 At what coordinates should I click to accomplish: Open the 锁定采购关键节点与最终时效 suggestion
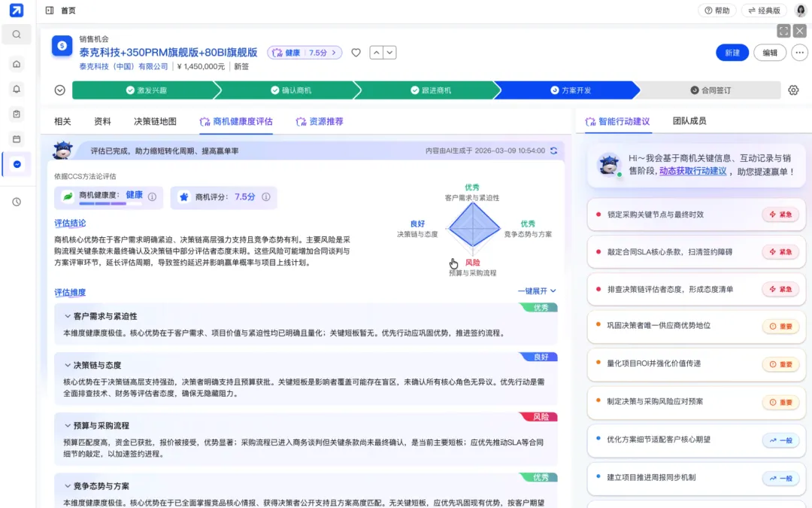pos(655,214)
